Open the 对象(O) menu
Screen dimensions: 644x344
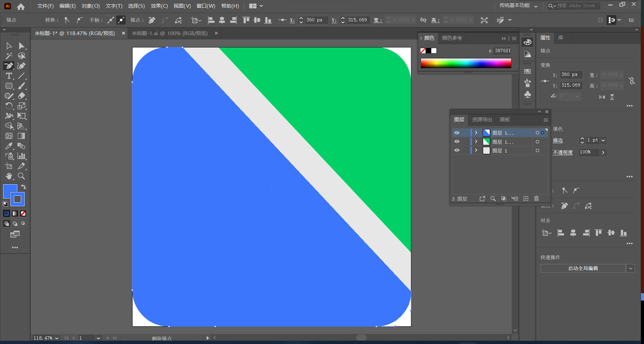click(x=90, y=6)
